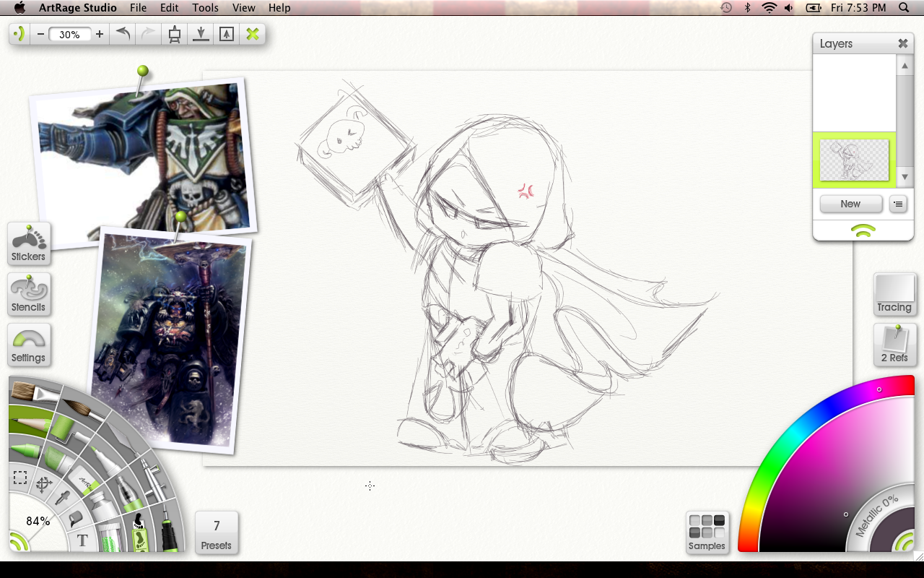924x578 pixels.
Task: Choose the Text tool
Action: click(x=82, y=539)
